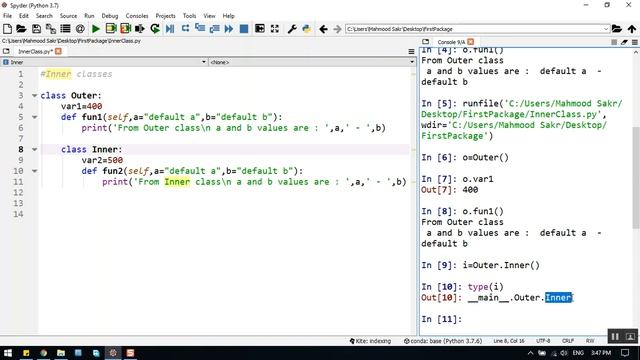This screenshot has width=640, height=360.
Task: Open the Tools menu
Action: coord(189,16)
